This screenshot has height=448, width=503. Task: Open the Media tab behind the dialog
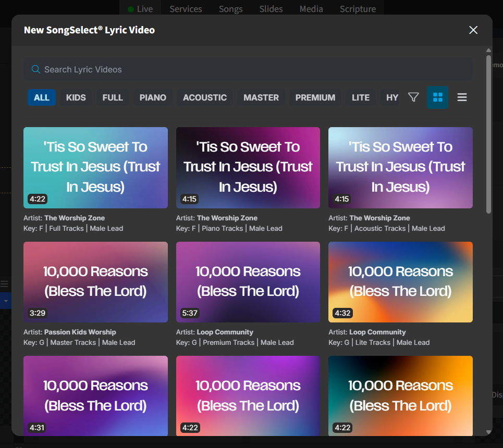point(311,9)
